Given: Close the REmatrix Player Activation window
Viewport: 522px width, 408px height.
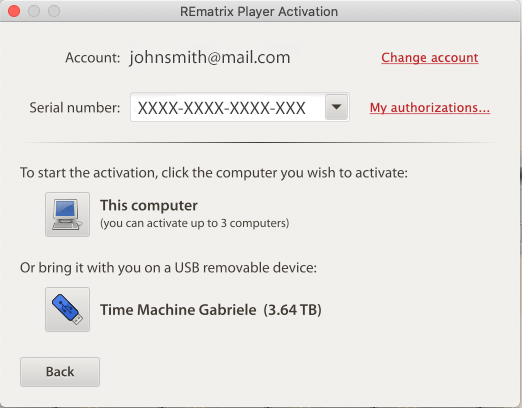Looking at the screenshot, I should (14, 11).
